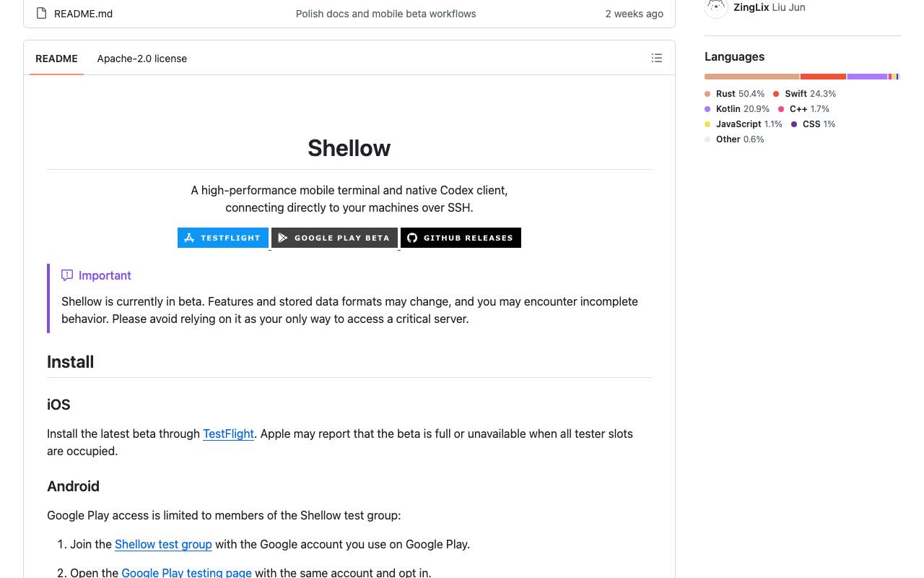Open the README outline list icon
Screen dimensions: 924x578
pyautogui.click(x=657, y=58)
